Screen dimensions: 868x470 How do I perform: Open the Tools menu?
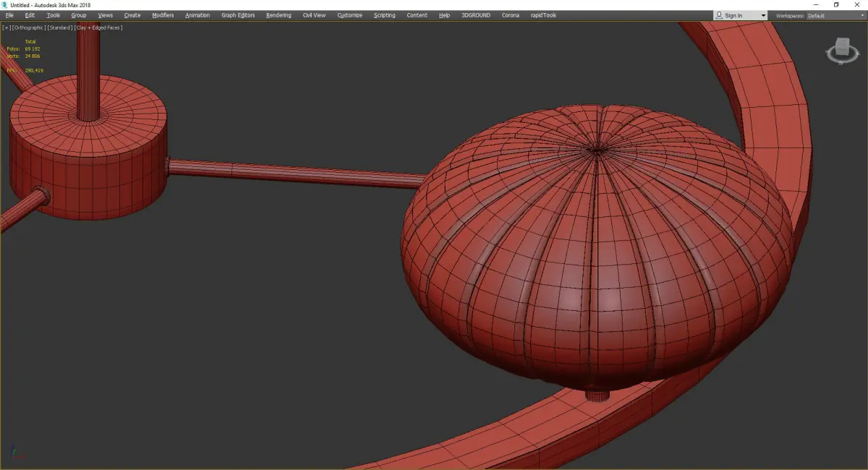[54, 15]
